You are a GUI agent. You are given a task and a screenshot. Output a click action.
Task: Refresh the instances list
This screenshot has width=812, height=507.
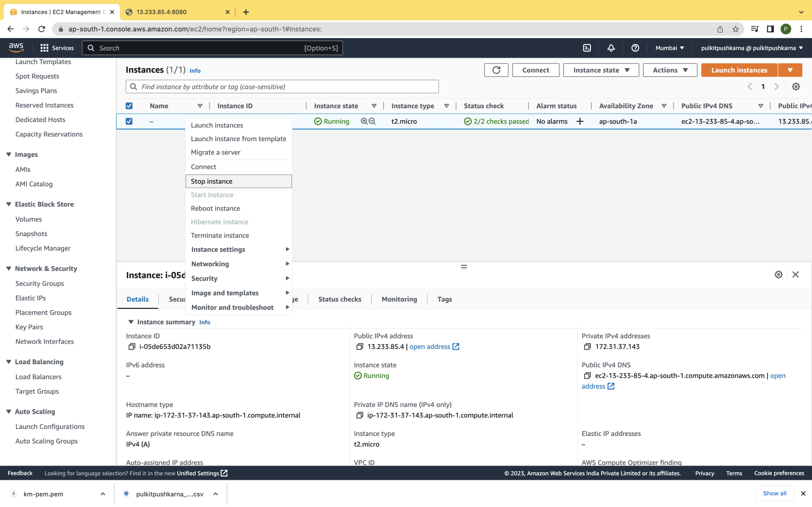496,70
